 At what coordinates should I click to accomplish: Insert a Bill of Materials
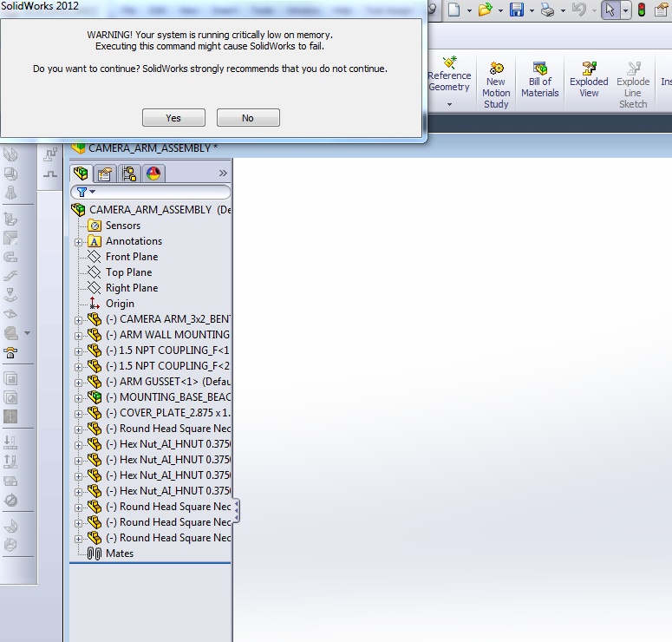click(x=540, y=79)
